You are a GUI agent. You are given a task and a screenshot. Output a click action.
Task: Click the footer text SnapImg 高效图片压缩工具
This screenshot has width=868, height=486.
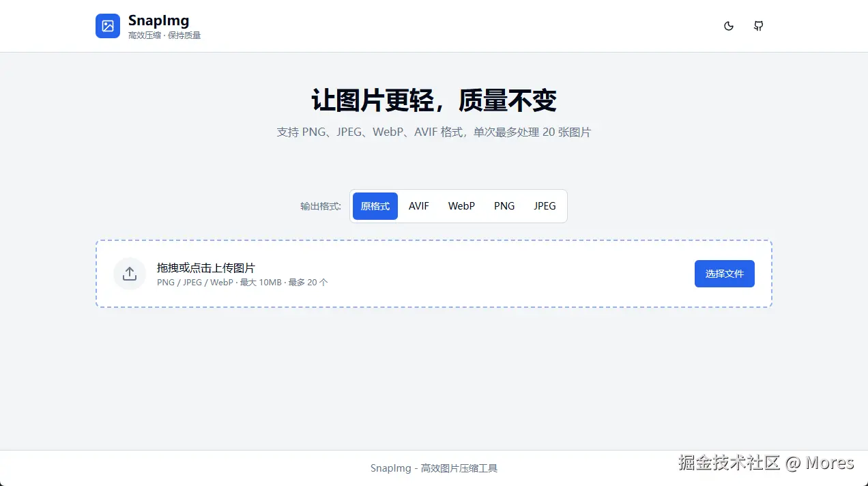tap(434, 468)
